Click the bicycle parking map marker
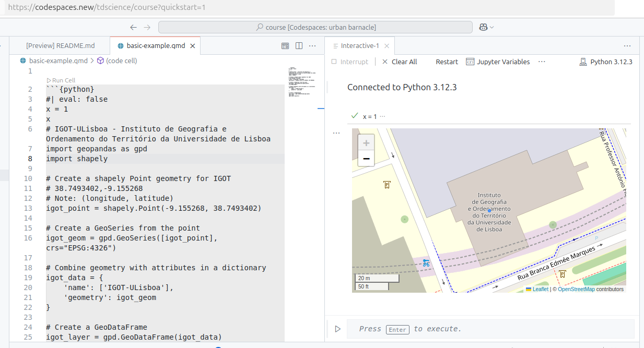 click(x=426, y=262)
